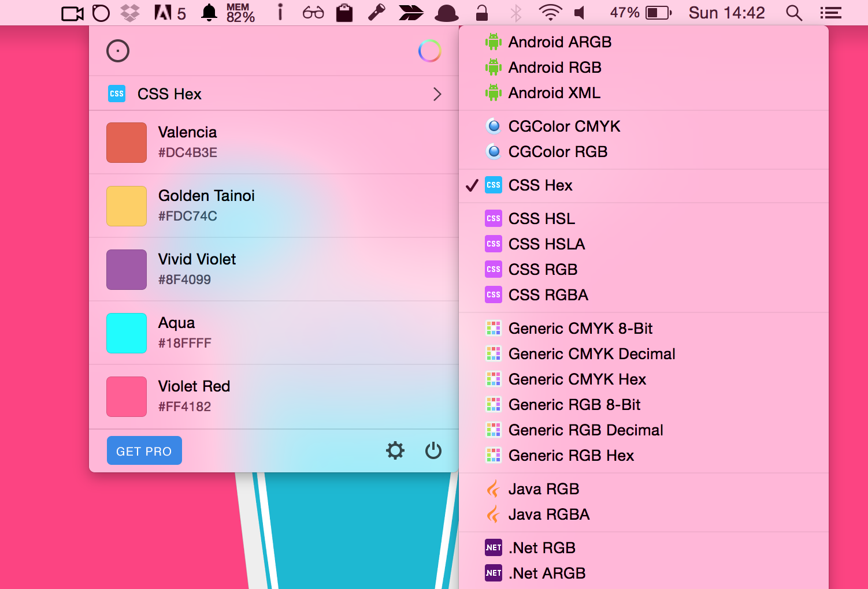This screenshot has height=589, width=868.
Task: Choose CSS RGB format
Action: 644,270
